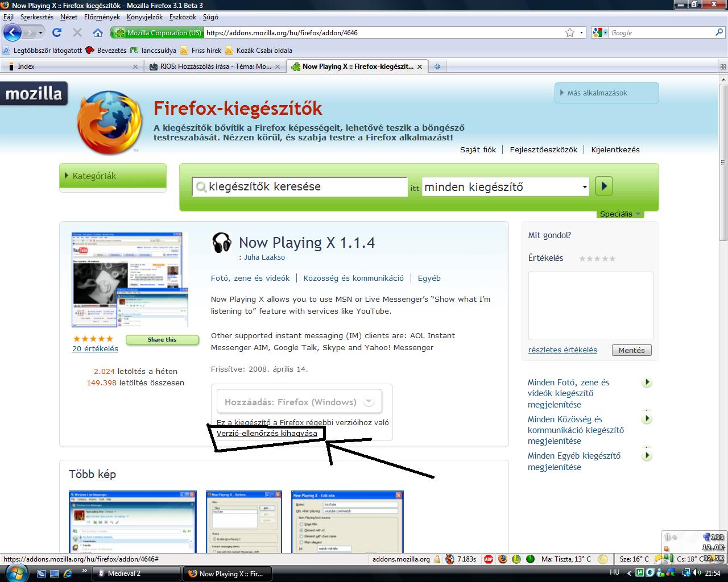Screen dimensions: 728x582
Task: Open the Fájl menu
Action: pyautogui.click(x=8, y=17)
